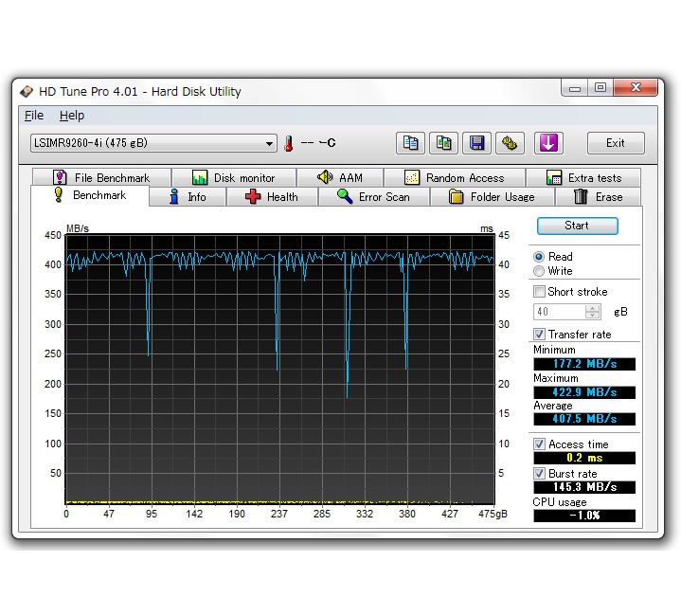Viewport: 681px width, 616px height.
Task: Open the File menu
Action: point(34,116)
